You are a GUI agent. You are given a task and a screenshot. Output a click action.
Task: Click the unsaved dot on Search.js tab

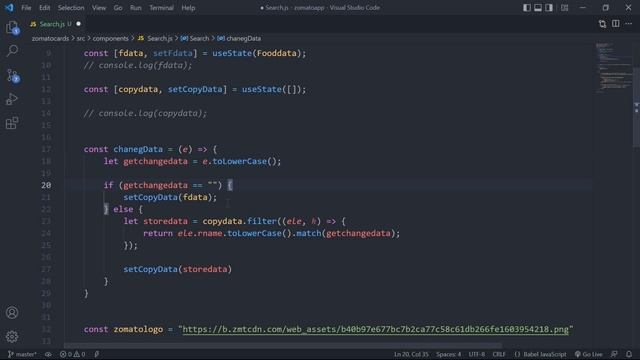coord(78,24)
